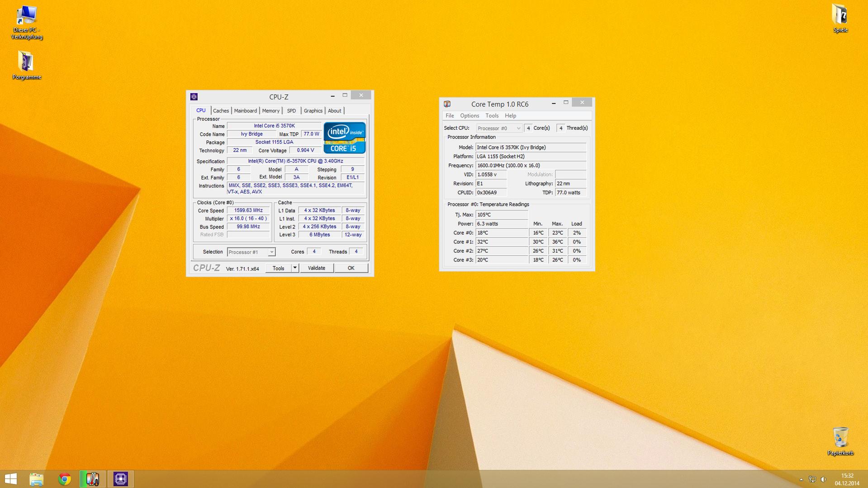Viewport: 868px width, 488px height.
Task: Click the Core Temp Frequency value 1600.01MHz
Action: point(531,166)
